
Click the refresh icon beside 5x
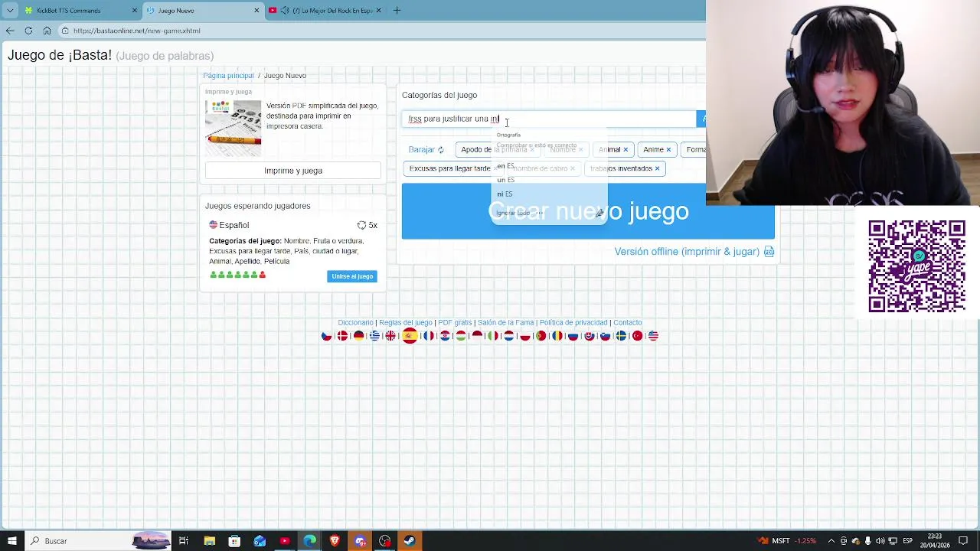361,225
